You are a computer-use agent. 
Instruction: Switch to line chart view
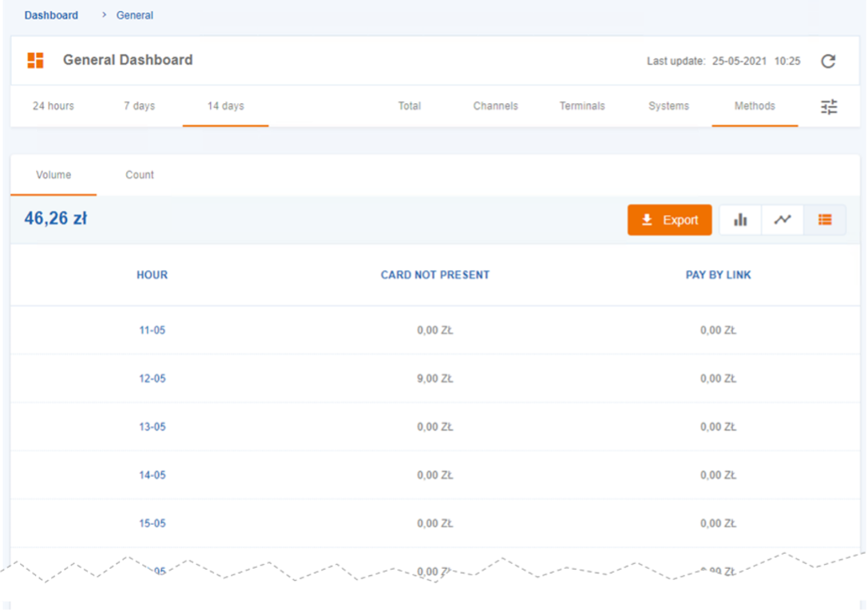pyautogui.click(x=783, y=220)
